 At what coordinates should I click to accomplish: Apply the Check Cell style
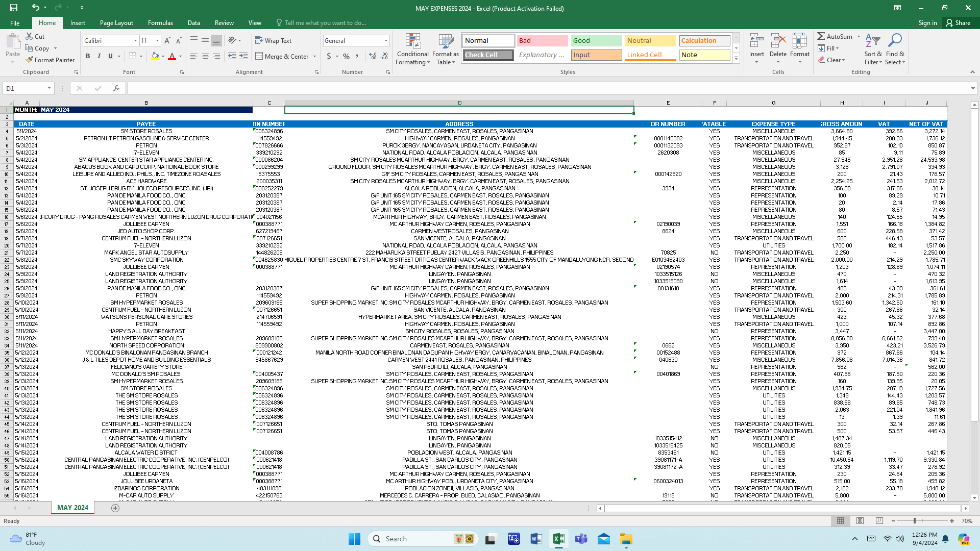pos(488,55)
